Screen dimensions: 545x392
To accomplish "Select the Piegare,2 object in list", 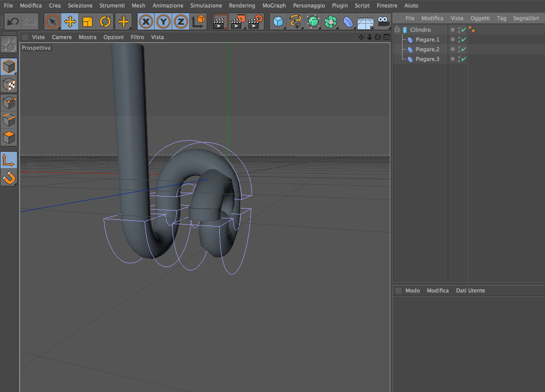I will pyautogui.click(x=427, y=49).
